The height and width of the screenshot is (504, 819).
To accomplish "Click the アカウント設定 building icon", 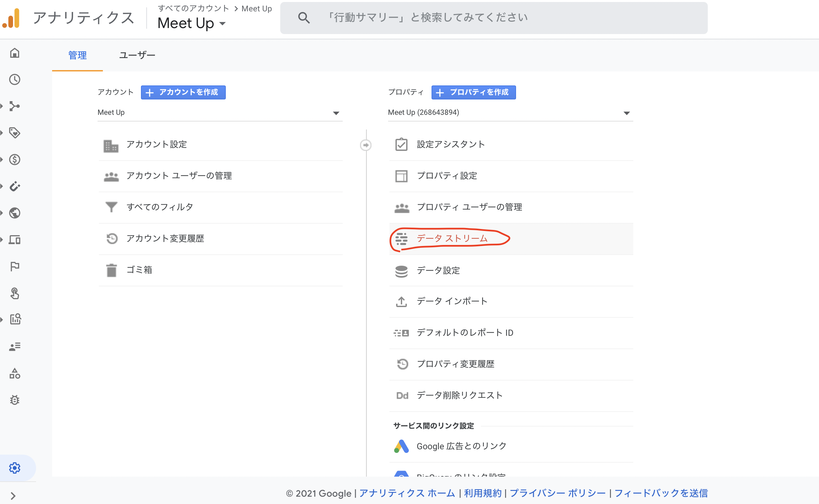I will coord(111,146).
